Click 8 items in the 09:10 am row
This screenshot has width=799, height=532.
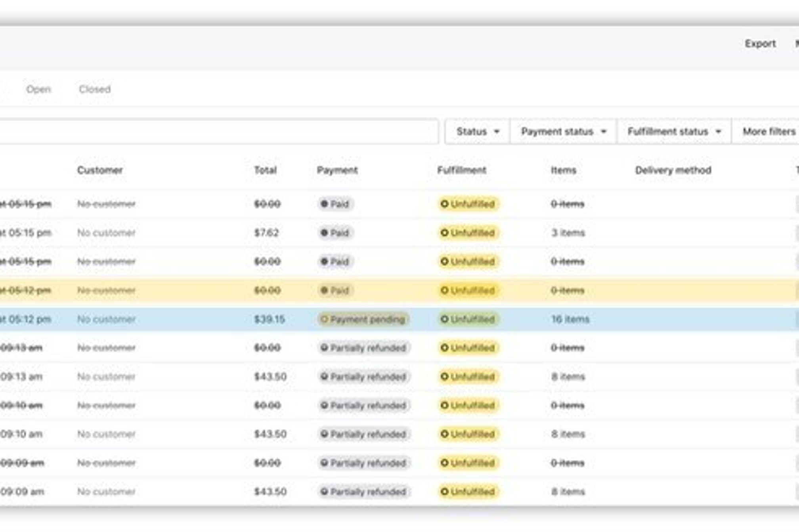pos(568,434)
